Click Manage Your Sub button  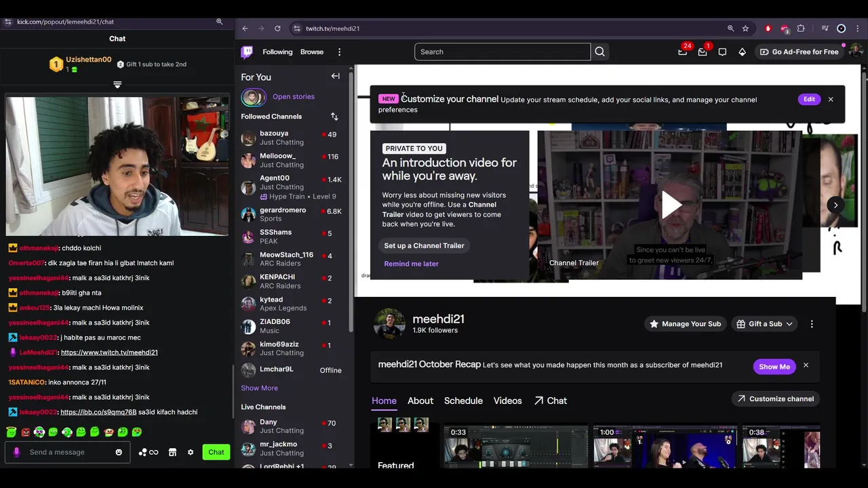[685, 324]
